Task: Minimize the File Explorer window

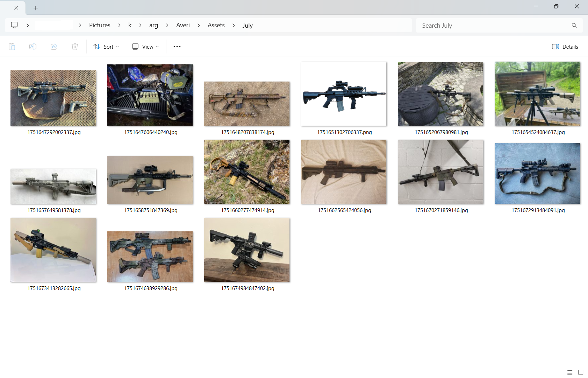Action: [536, 6]
